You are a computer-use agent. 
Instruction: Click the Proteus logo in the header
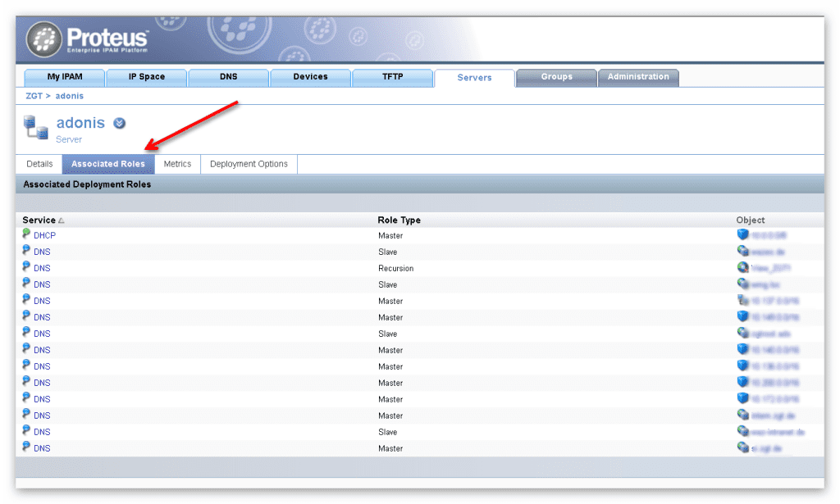click(87, 39)
